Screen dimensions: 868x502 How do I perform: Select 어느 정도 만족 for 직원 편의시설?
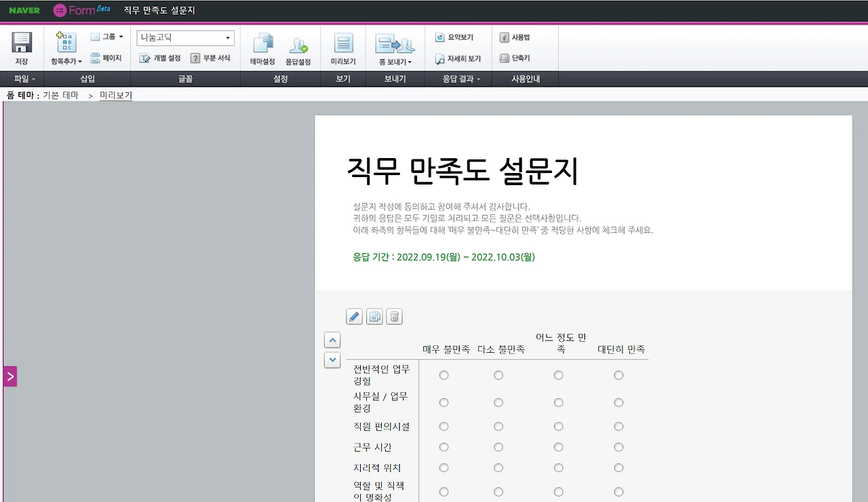(559, 427)
